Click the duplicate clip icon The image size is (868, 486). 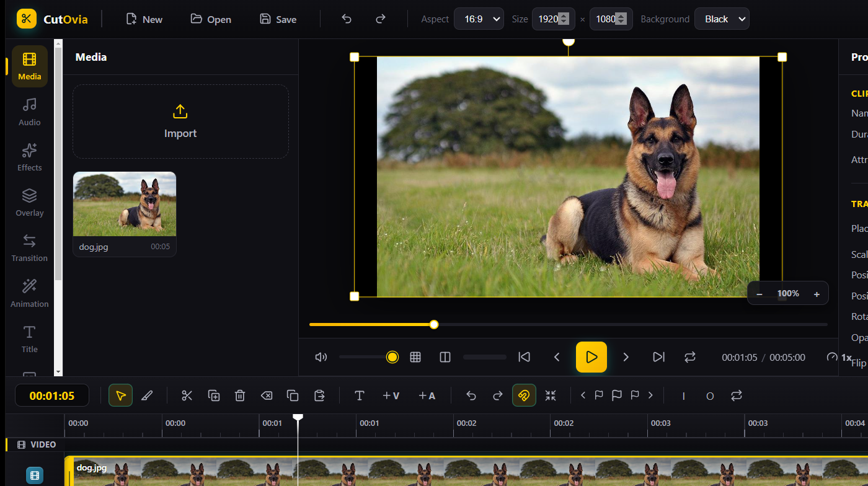[x=214, y=395]
